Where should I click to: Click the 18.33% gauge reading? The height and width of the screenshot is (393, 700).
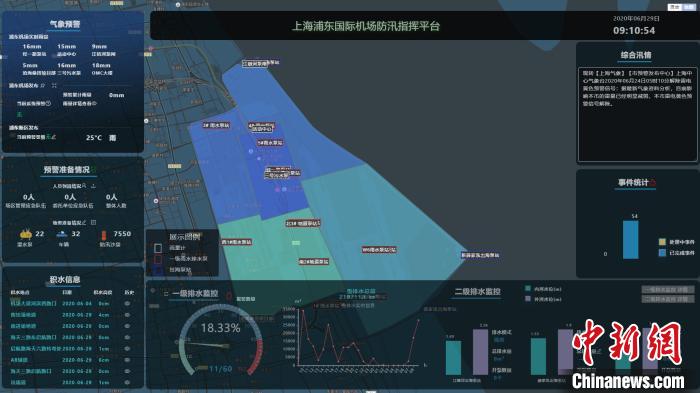coord(221,328)
